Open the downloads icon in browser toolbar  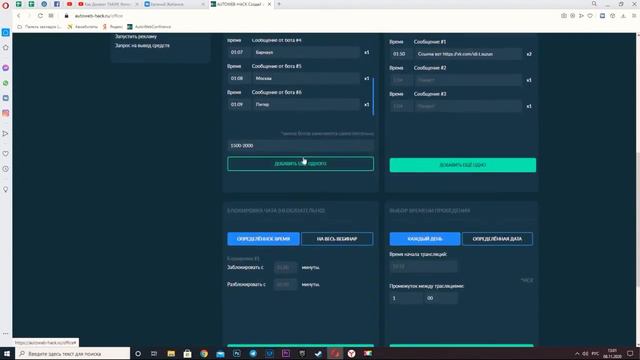[x=623, y=16]
